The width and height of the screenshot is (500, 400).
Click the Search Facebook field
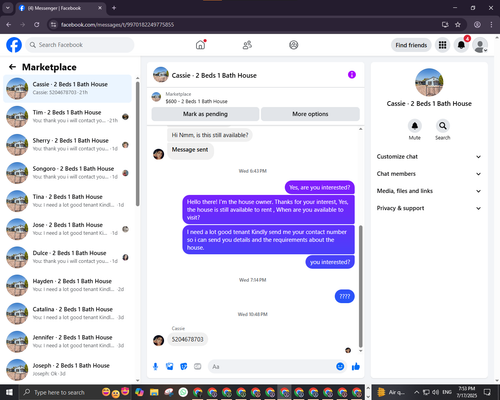[80, 45]
